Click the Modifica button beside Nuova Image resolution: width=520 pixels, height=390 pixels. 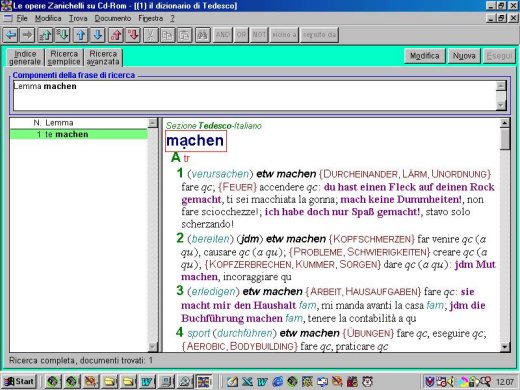[424, 56]
